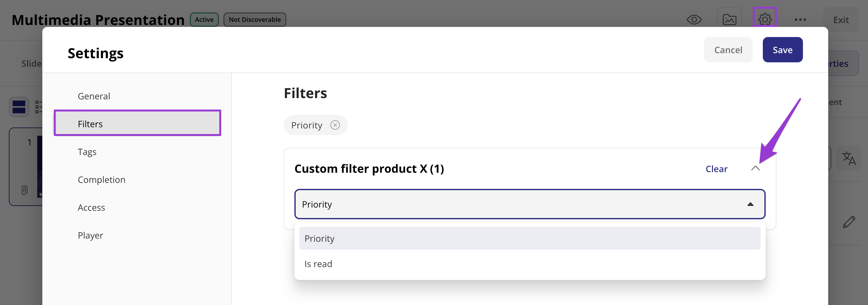Select the slide card view icon

19,107
